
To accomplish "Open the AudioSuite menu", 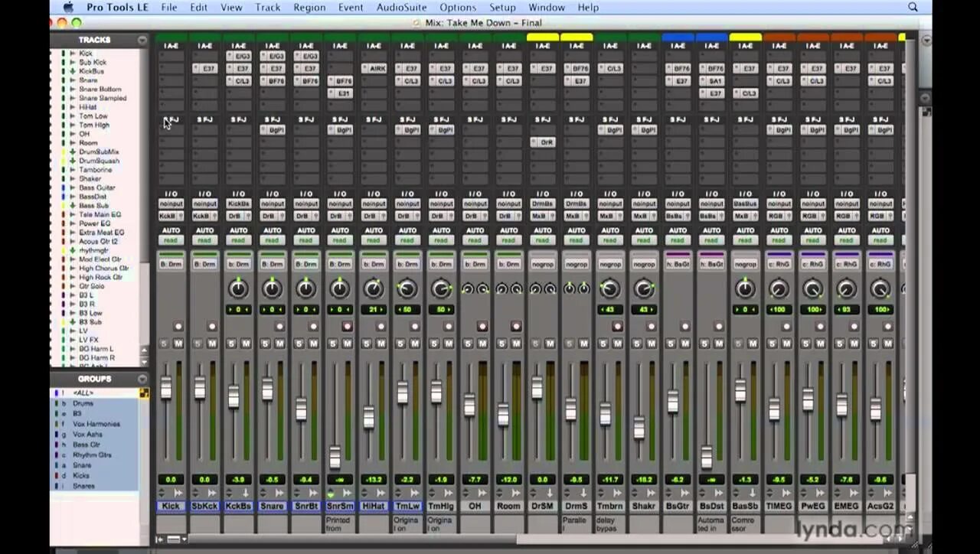I will pos(401,7).
